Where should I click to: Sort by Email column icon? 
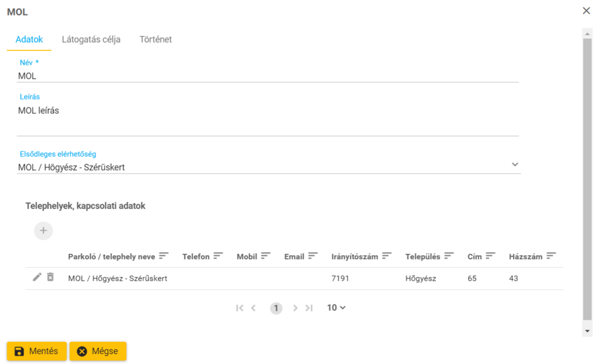click(313, 256)
